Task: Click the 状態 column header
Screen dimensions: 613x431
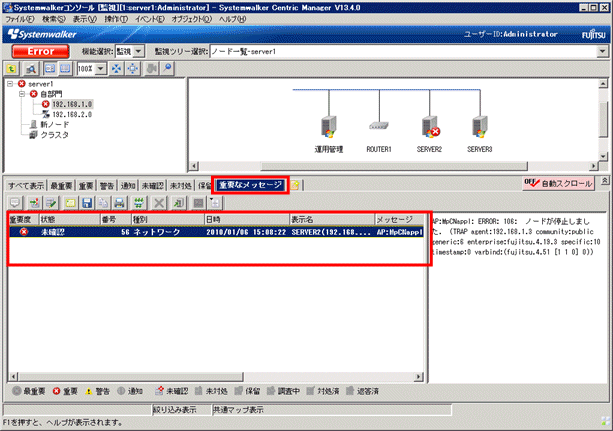Action: 69,220
